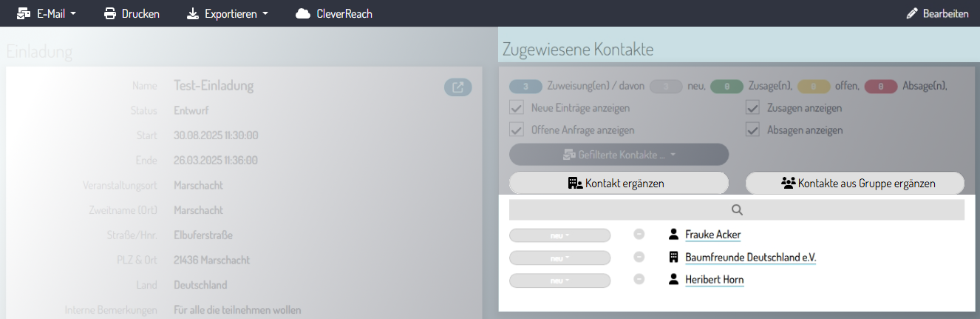The height and width of the screenshot is (319, 980).
Task: Click the yellow offen count badge
Action: (814, 87)
